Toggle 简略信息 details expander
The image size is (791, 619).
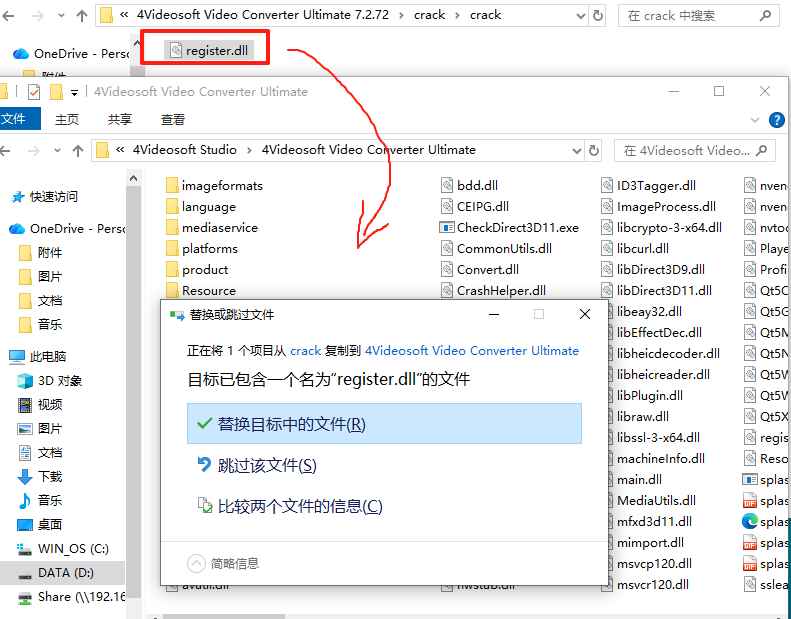pos(223,564)
